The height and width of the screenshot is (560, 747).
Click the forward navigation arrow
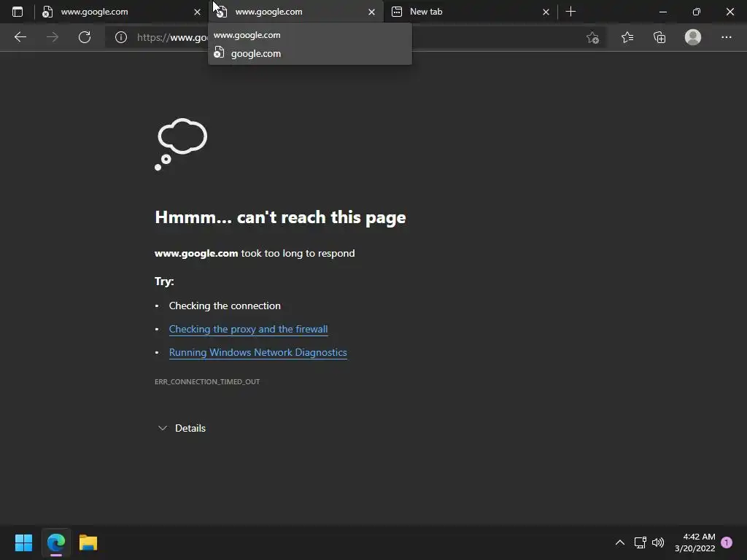53,37
